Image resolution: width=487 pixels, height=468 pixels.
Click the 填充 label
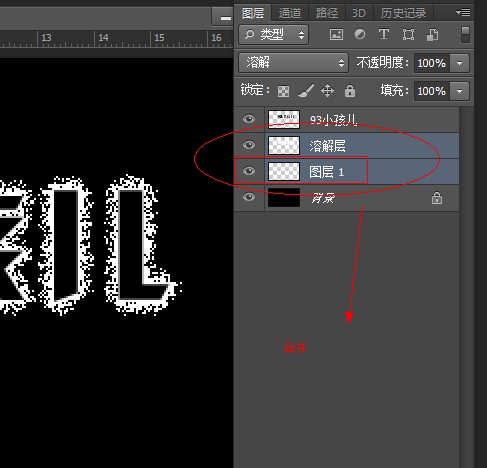395,91
